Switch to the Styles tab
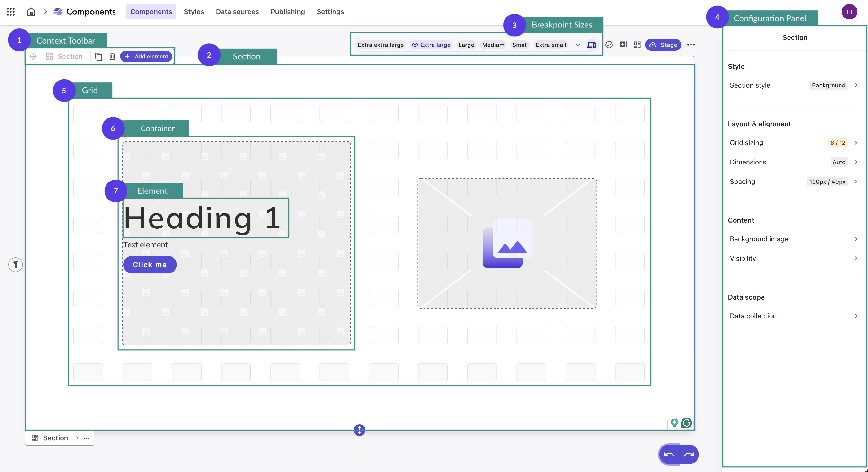Viewport: 868px width, 472px height. click(x=194, y=12)
